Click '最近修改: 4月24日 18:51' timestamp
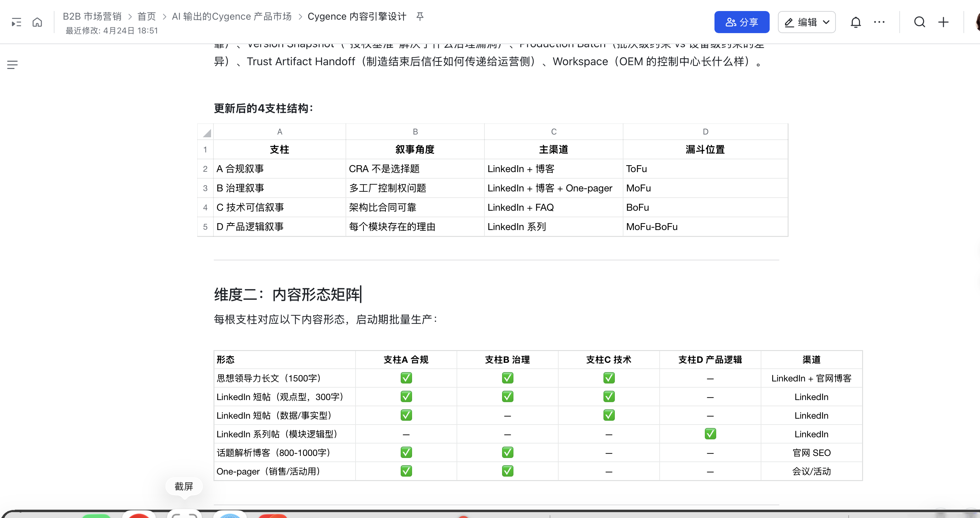The image size is (980, 518). [112, 30]
